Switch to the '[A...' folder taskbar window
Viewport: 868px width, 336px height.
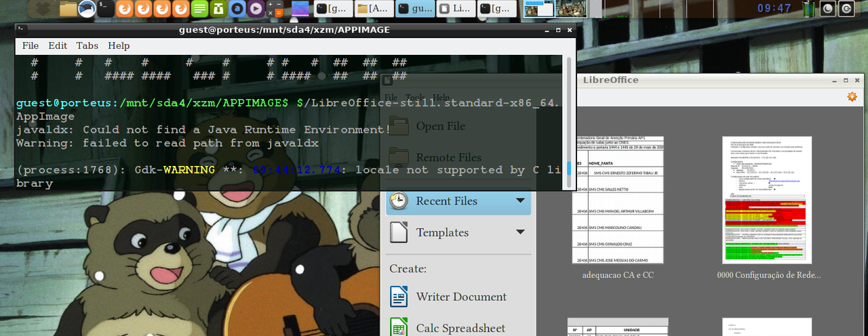pos(373,9)
